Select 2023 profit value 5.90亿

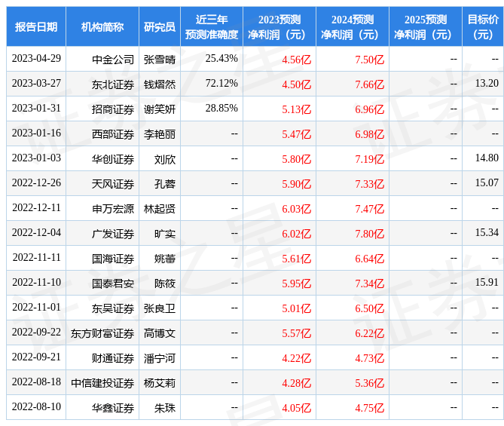pos(296,184)
